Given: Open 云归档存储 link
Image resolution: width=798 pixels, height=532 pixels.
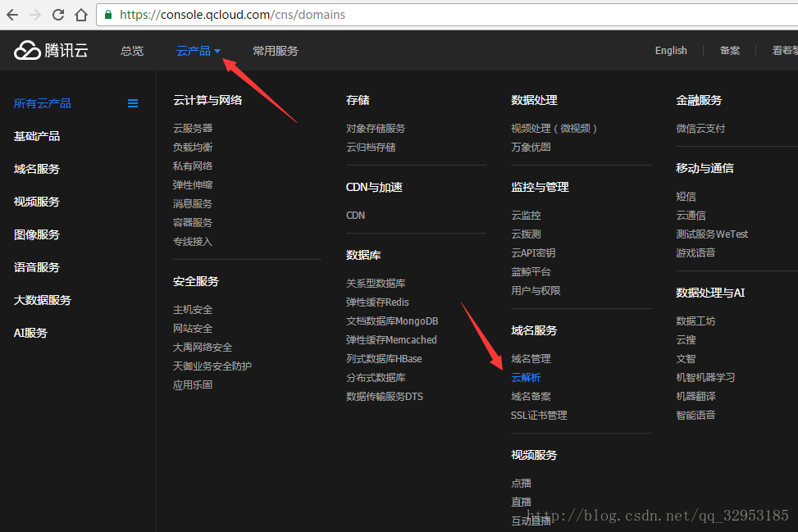Looking at the screenshot, I should [x=371, y=147].
